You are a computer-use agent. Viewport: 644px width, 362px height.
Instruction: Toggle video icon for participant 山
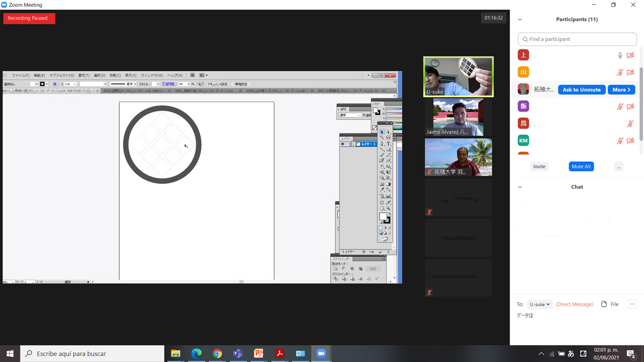[630, 72]
